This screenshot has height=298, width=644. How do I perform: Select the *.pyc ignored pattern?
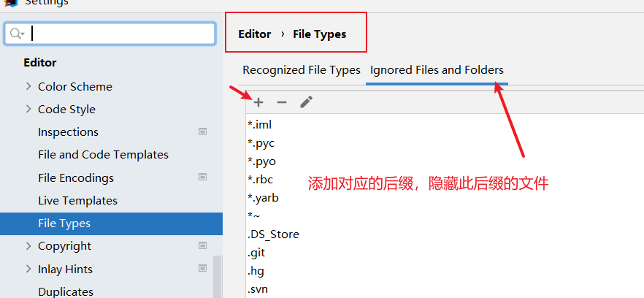click(261, 143)
